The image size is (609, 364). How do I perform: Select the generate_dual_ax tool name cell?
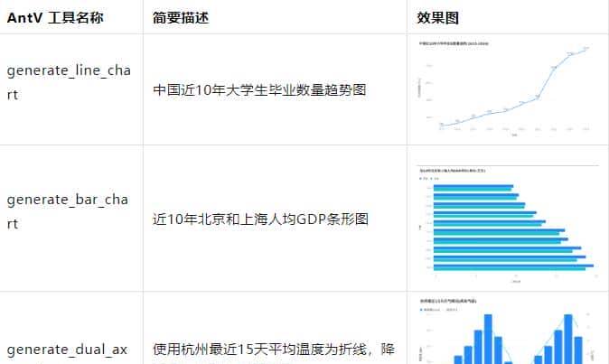coord(67,350)
